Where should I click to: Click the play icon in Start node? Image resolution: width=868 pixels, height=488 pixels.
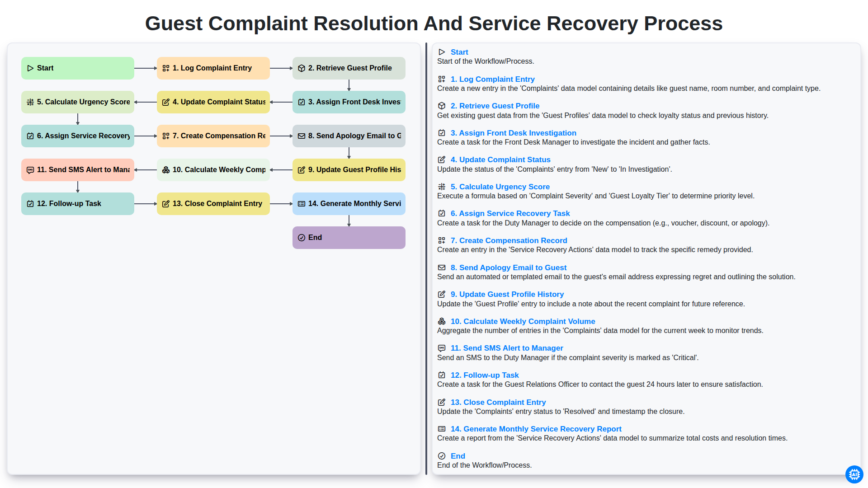pos(30,68)
